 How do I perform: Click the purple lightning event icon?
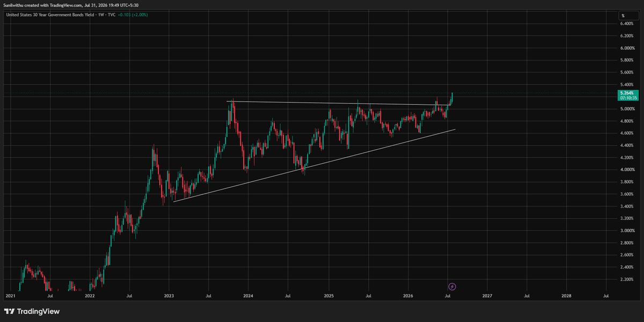(452, 287)
